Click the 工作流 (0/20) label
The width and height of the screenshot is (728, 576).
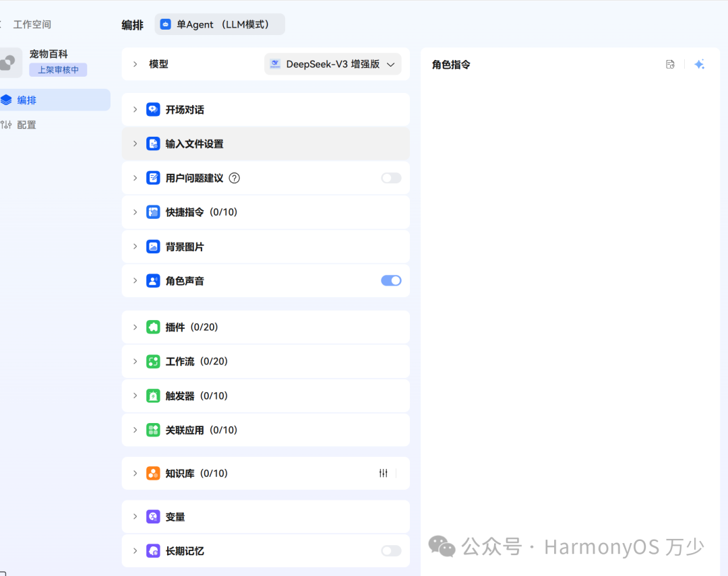(x=196, y=362)
